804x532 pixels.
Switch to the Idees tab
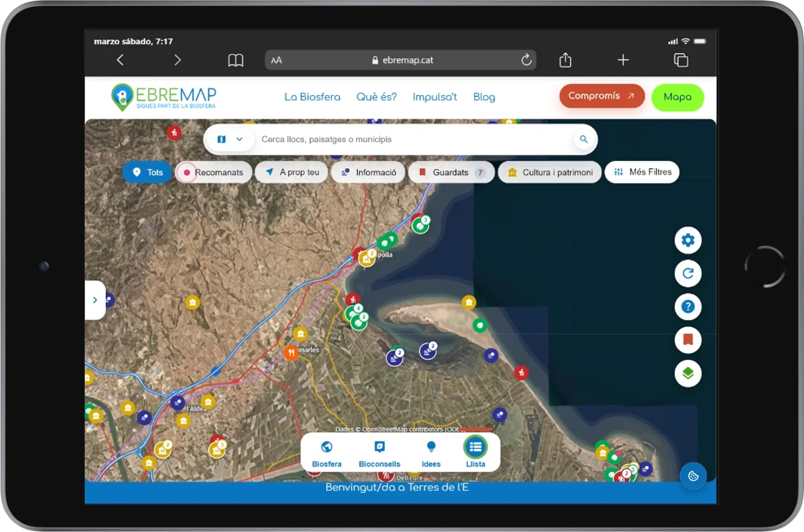[431, 453]
